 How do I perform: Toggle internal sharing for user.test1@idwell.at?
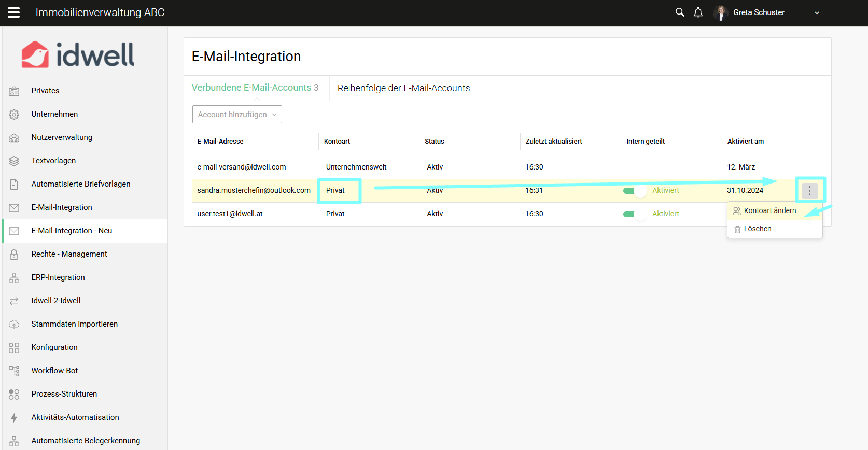pyautogui.click(x=634, y=214)
